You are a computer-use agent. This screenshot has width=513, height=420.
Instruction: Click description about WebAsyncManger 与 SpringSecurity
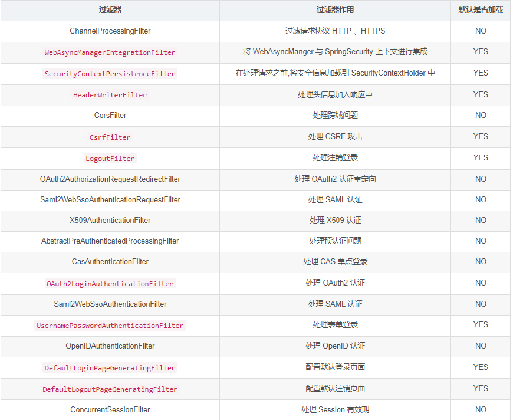point(335,52)
